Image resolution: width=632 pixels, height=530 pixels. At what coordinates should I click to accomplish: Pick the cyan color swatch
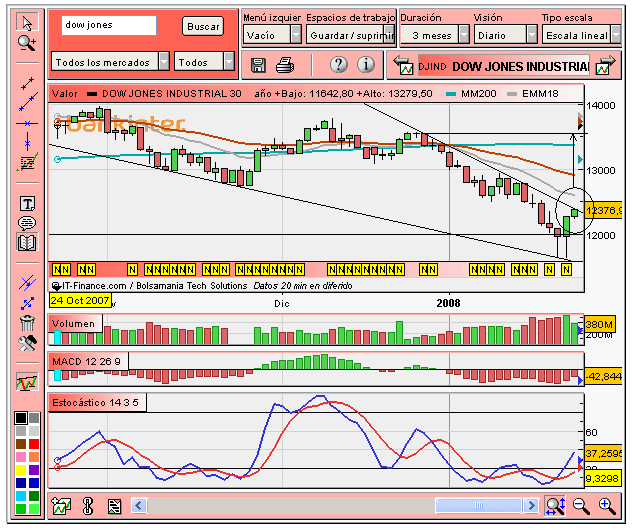21,495
